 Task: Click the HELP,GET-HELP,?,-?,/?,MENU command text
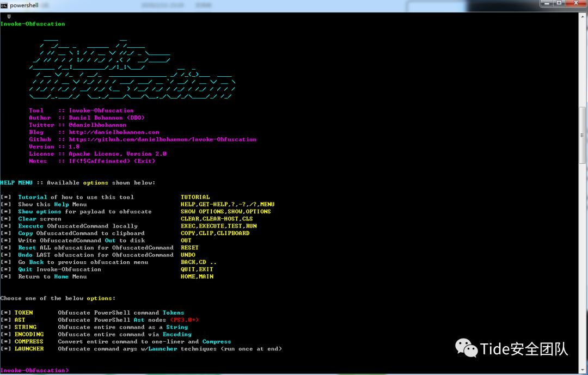[228, 205]
